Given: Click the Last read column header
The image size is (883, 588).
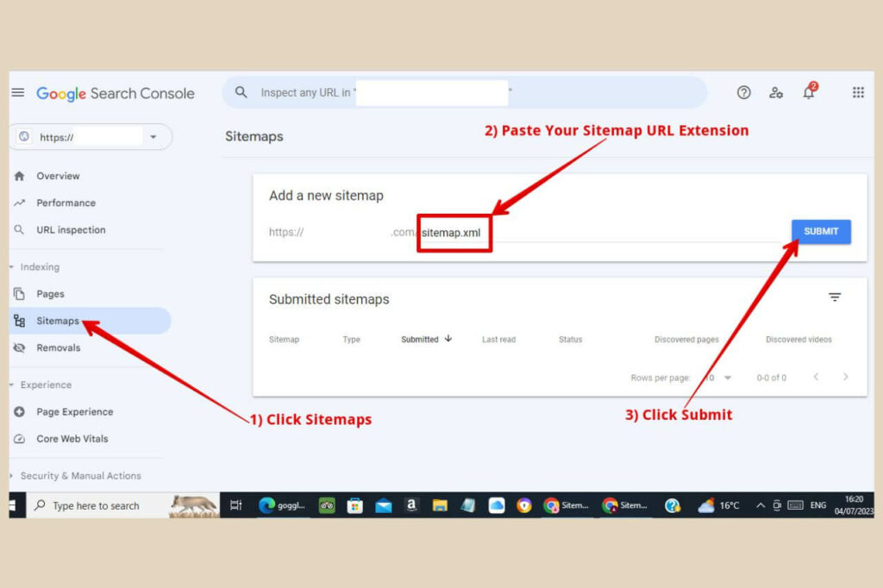Looking at the screenshot, I should click(x=499, y=340).
